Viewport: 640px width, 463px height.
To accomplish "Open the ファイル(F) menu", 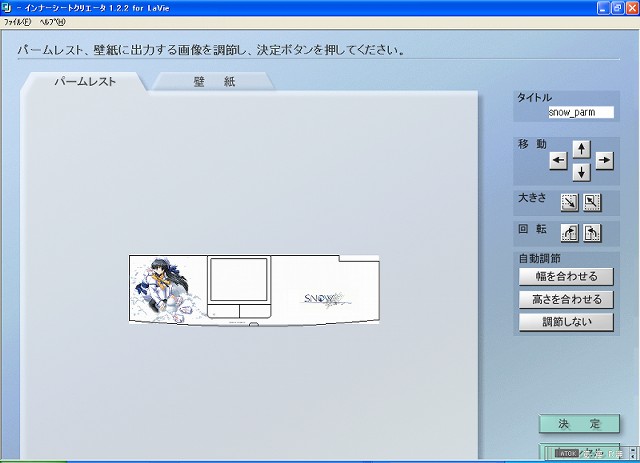I will (17, 22).
